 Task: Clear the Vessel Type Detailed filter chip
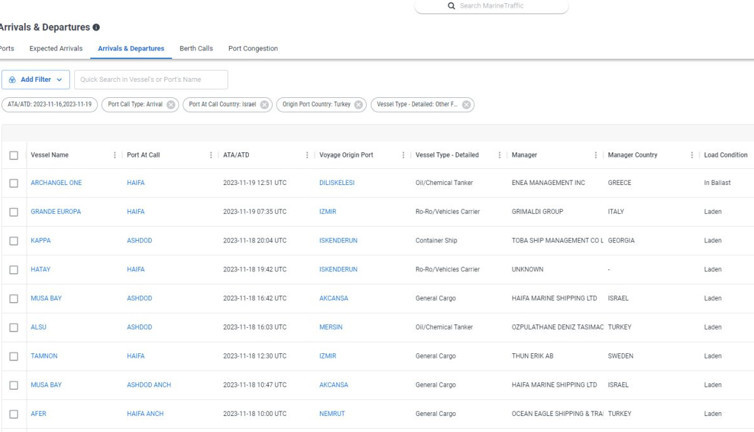tap(466, 104)
